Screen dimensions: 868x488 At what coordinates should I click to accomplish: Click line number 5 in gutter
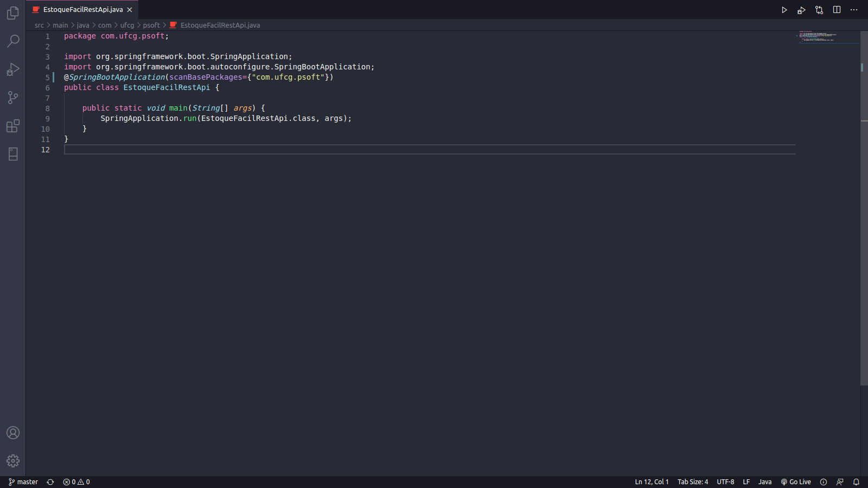click(47, 78)
